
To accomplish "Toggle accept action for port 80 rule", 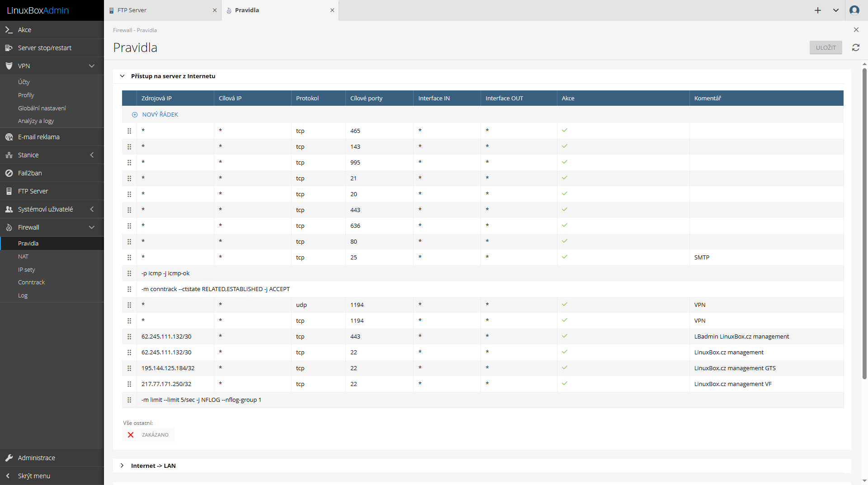I will point(565,241).
